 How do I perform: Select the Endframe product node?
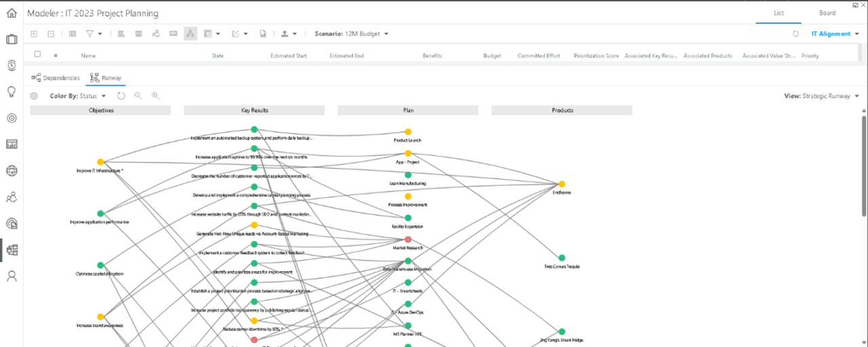(561, 184)
